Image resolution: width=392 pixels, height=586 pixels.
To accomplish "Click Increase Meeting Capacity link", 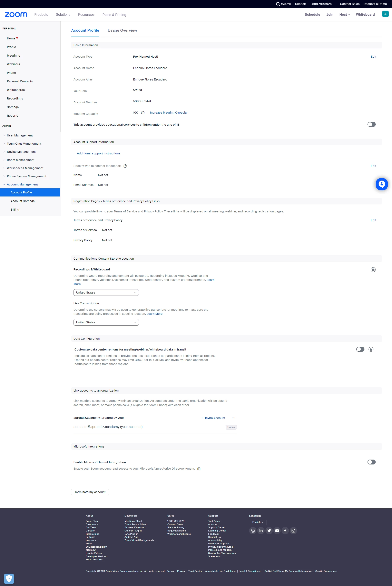I will 168,113.
